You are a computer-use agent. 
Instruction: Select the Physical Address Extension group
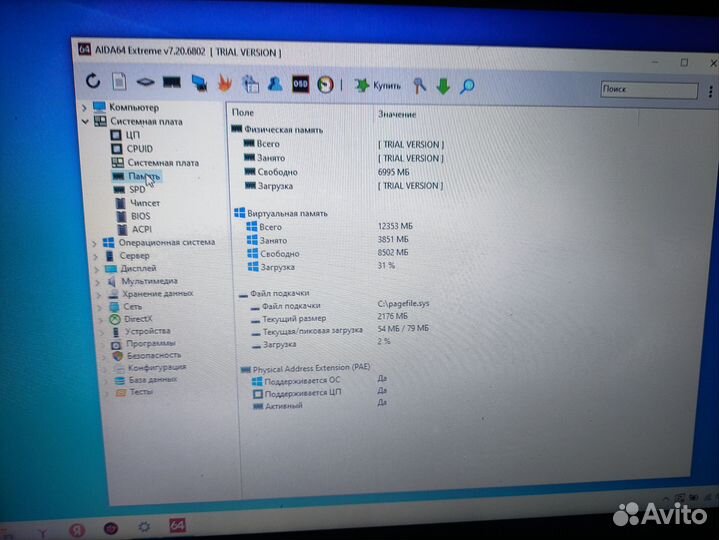pos(305,368)
